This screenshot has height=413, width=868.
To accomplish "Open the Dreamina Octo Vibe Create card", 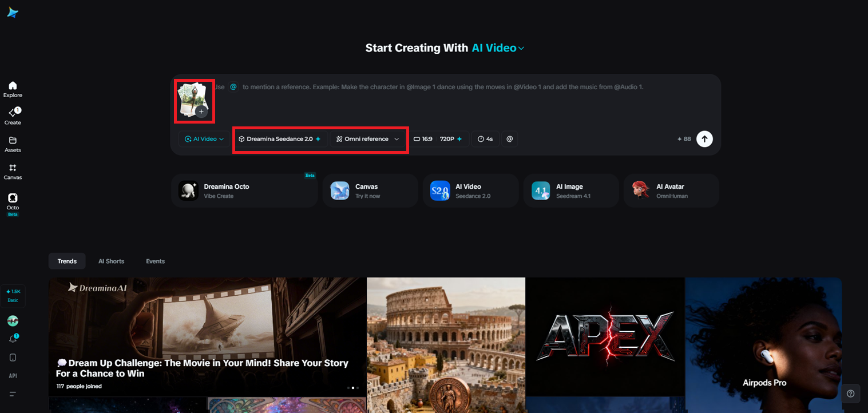I will (x=244, y=190).
